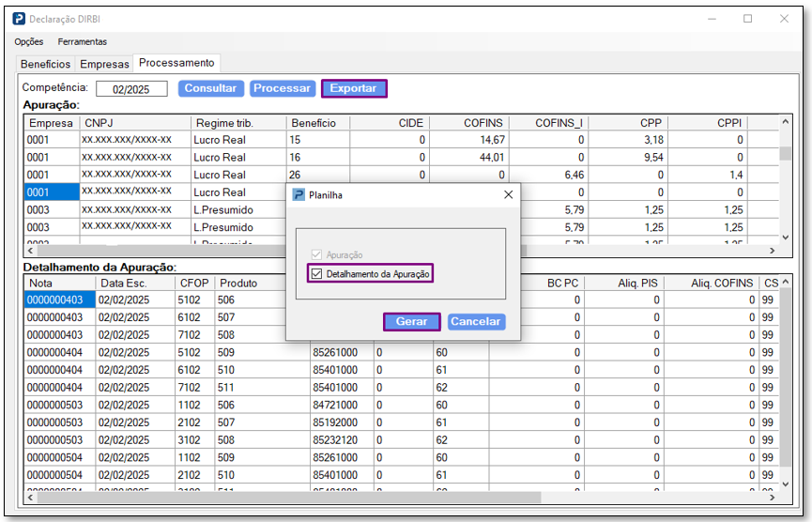The width and height of the screenshot is (812, 522).
Task: Click the Planilha dialog icon
Action: click(x=299, y=195)
